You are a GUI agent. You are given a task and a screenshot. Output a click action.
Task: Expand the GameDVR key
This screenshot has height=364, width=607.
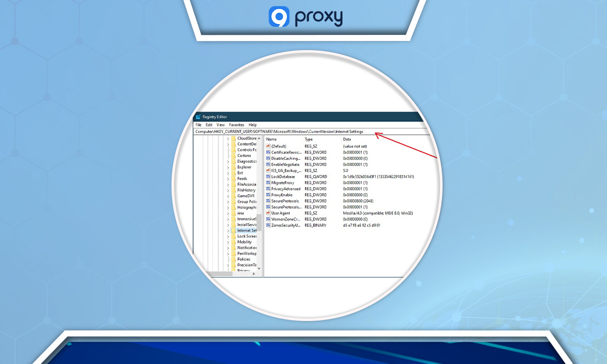tap(228, 196)
